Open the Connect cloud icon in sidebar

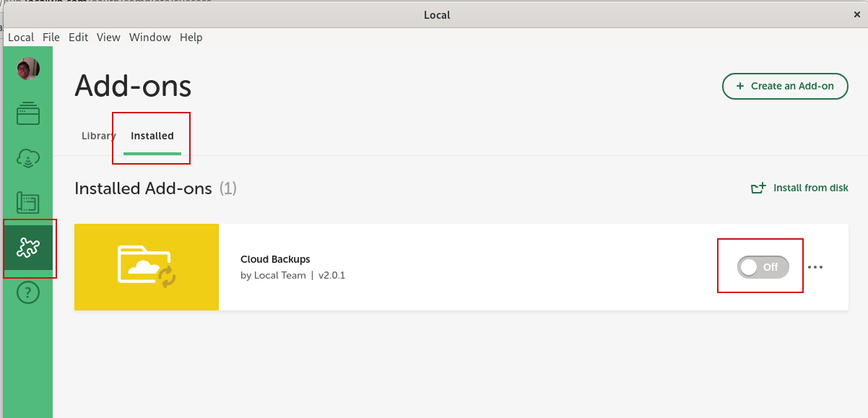point(28,158)
